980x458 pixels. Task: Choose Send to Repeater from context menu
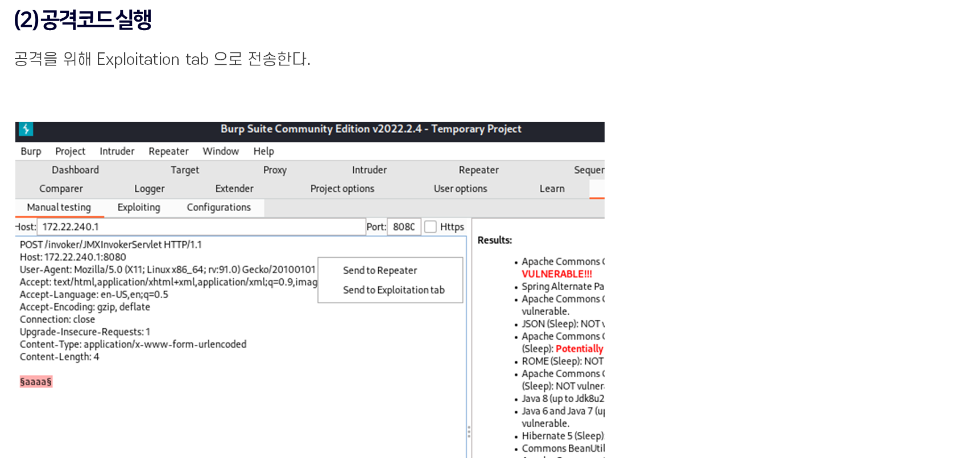pos(380,271)
